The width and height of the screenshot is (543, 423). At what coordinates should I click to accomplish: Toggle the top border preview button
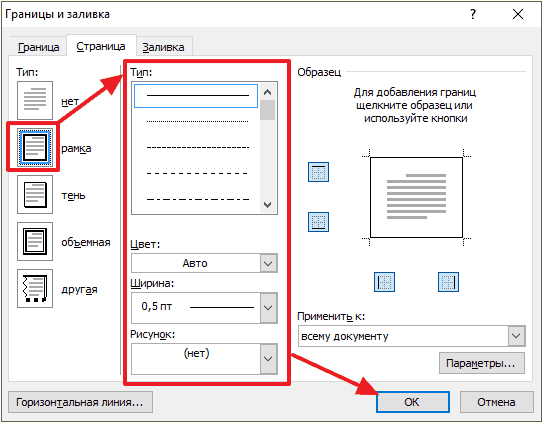point(318,172)
